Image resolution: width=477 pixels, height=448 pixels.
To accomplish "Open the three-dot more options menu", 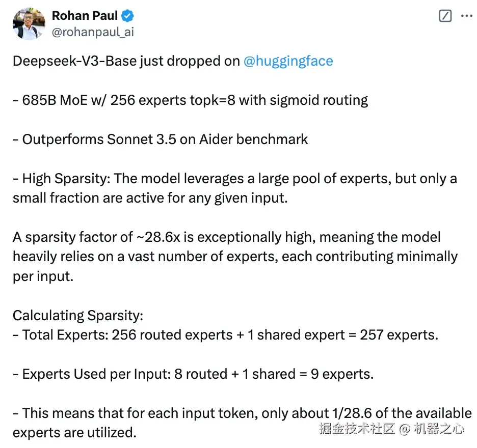I will pos(466,16).
